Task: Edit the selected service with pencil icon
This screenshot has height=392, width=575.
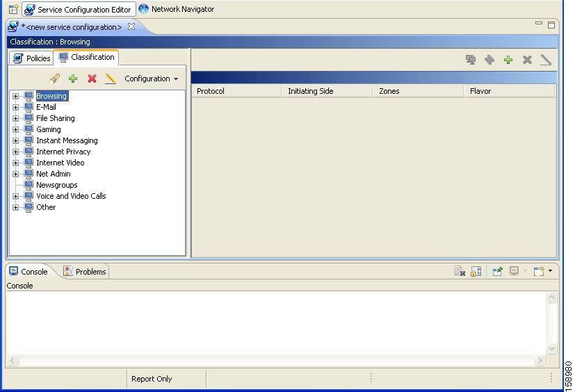Action: pyautogui.click(x=111, y=79)
